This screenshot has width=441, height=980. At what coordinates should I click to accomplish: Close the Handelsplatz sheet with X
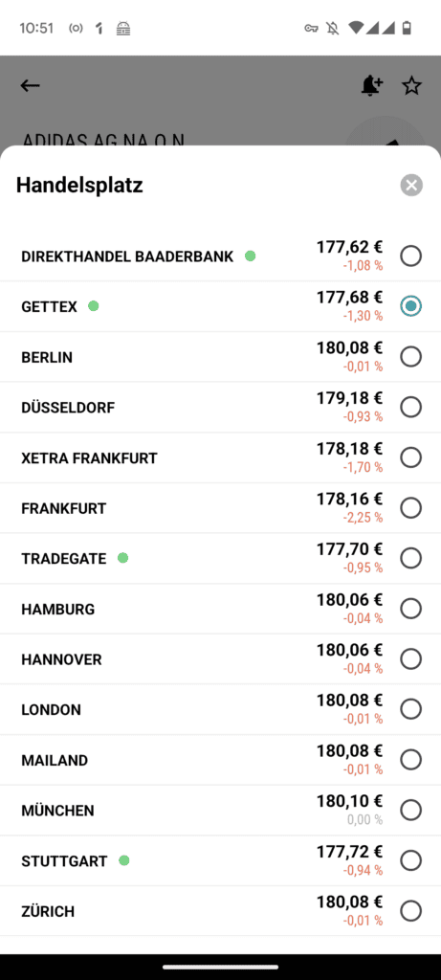tap(411, 185)
